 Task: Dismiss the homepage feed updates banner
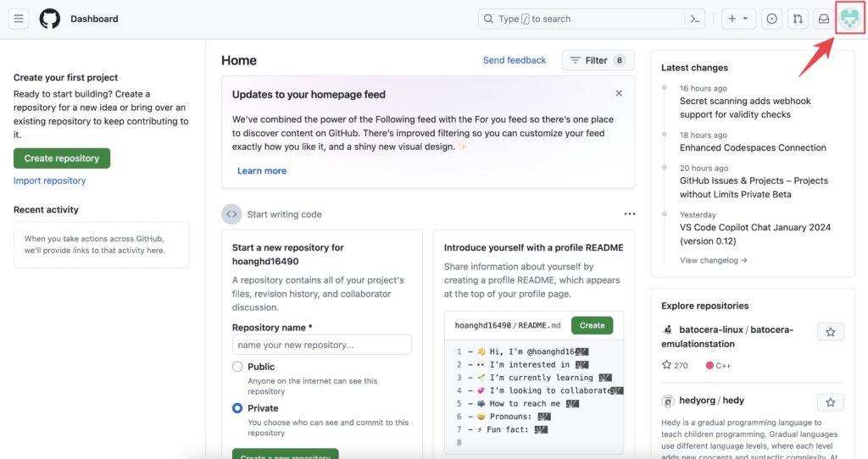click(x=619, y=93)
